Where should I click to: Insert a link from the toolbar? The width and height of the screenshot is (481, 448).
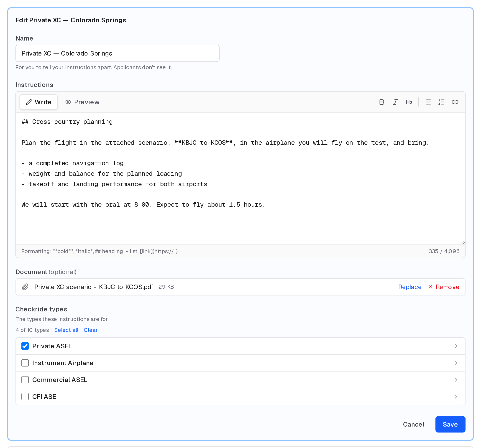(455, 102)
